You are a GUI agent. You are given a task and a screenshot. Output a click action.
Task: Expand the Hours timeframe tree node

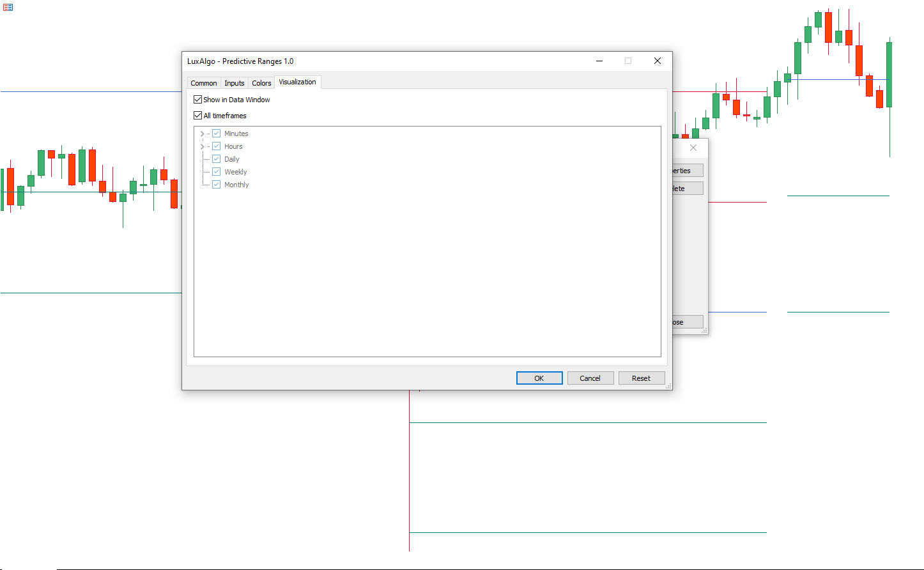click(x=203, y=146)
